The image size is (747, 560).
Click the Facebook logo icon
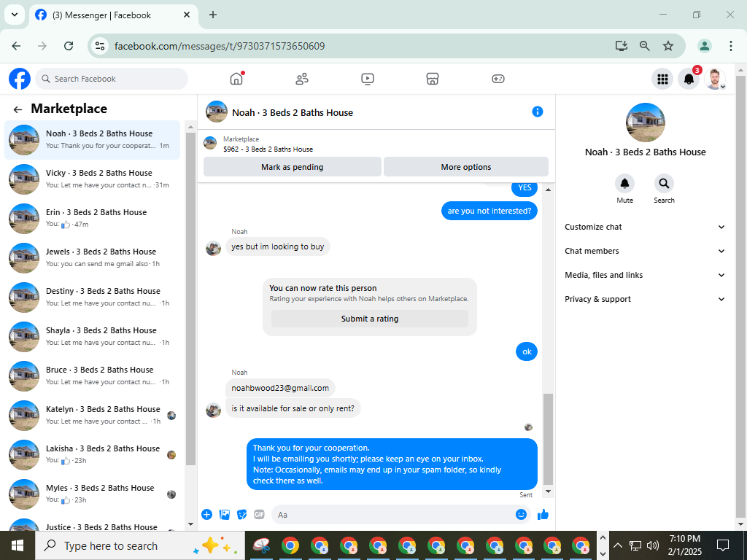coord(20,79)
